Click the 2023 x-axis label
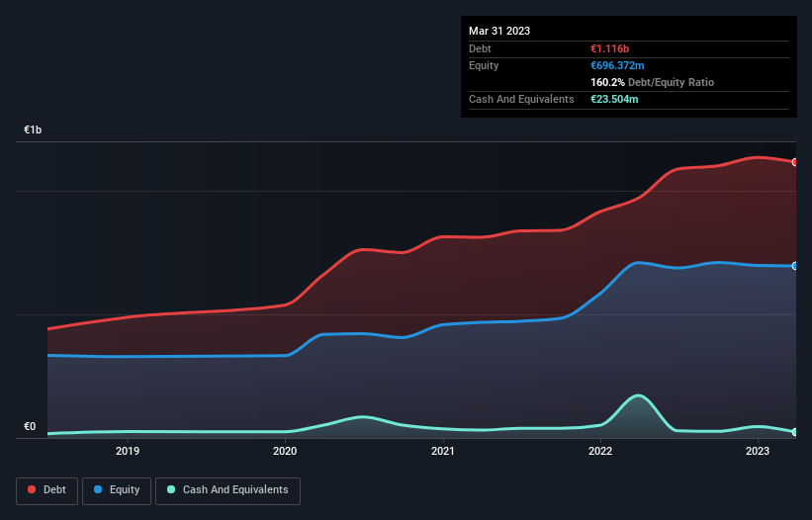The image size is (812, 520). [758, 451]
